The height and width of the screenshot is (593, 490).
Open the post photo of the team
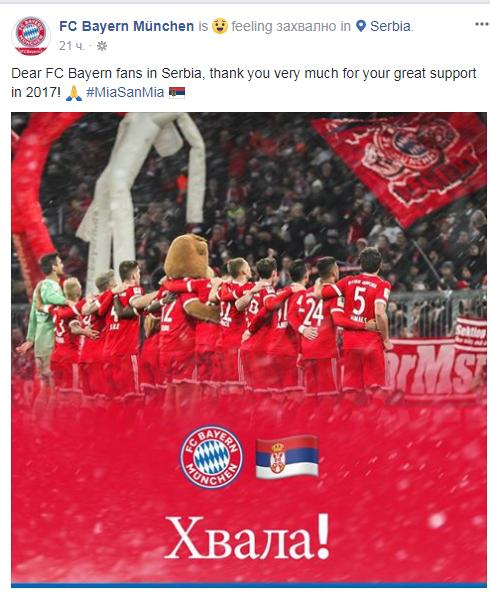(x=249, y=349)
